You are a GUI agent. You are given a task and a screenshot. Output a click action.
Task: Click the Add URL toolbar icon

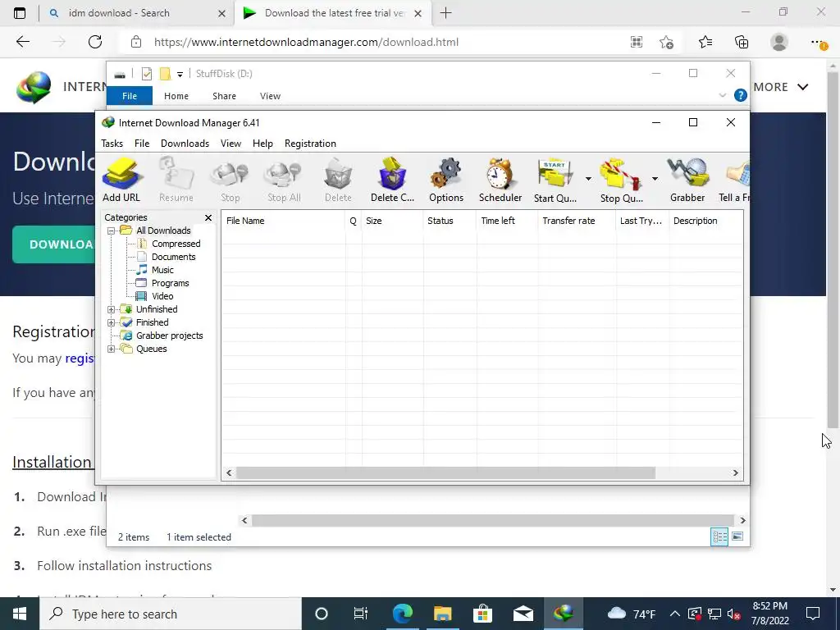tap(121, 180)
